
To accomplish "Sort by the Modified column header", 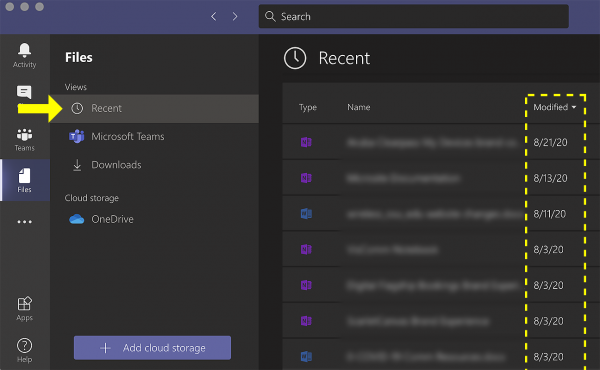I will click(554, 107).
